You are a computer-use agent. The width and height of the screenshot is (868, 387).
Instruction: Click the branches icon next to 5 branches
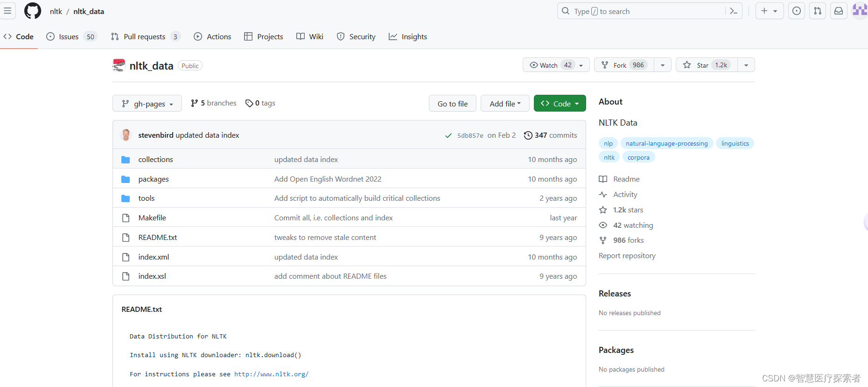point(195,103)
